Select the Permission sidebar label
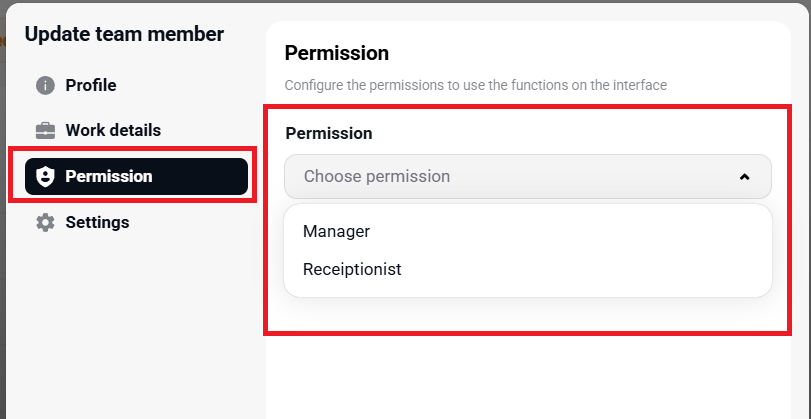Viewport: 811px width, 419px height. tap(109, 177)
